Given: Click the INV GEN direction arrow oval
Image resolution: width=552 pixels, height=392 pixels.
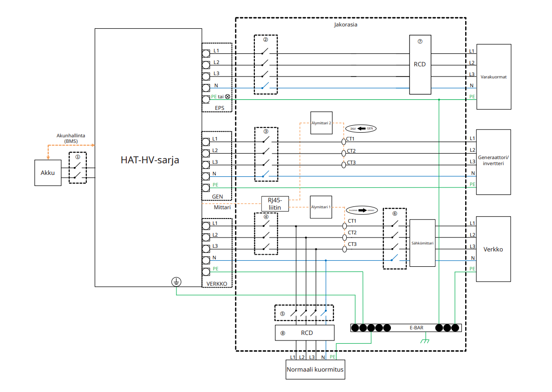Looking at the screenshot, I should (361, 129).
